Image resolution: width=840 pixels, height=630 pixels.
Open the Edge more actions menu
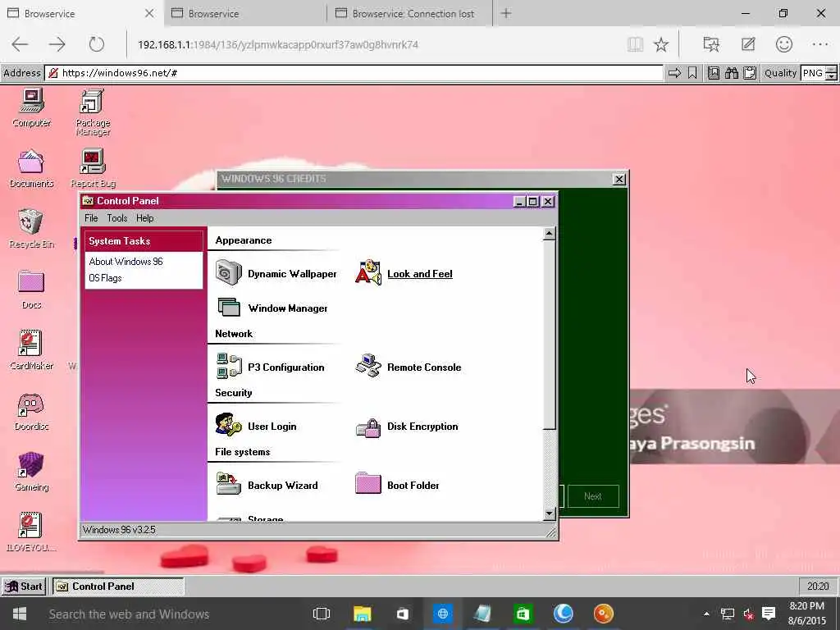820,44
